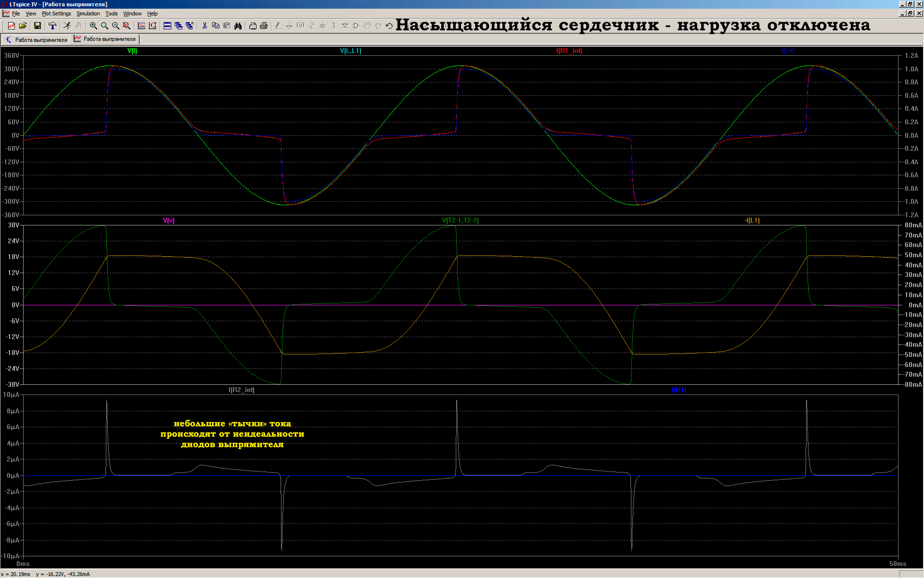This screenshot has height=578, width=924.
Task: Click the I(R2_int) trace label
Action: 242,390
